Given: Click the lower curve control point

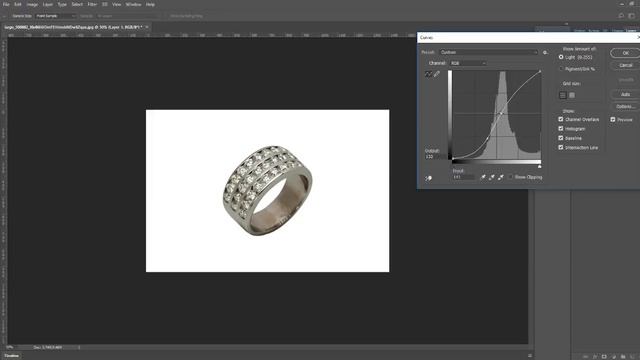Looking at the screenshot, I should (487, 139).
